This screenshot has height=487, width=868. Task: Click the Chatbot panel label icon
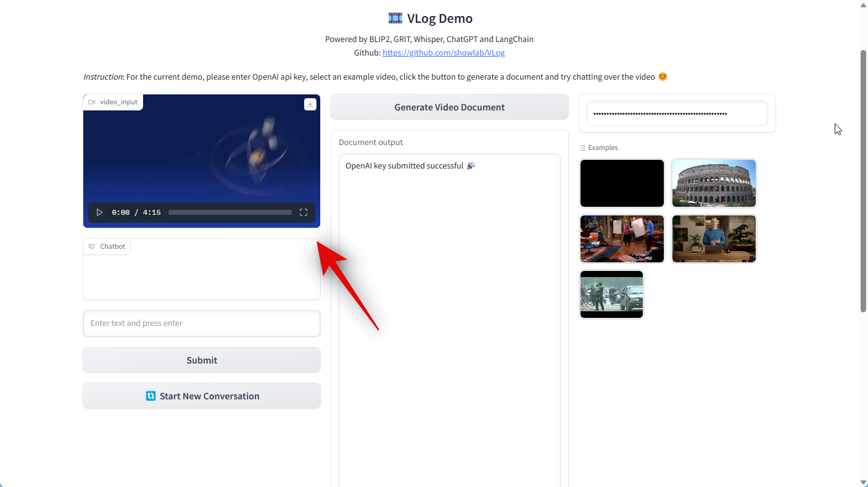click(92, 247)
